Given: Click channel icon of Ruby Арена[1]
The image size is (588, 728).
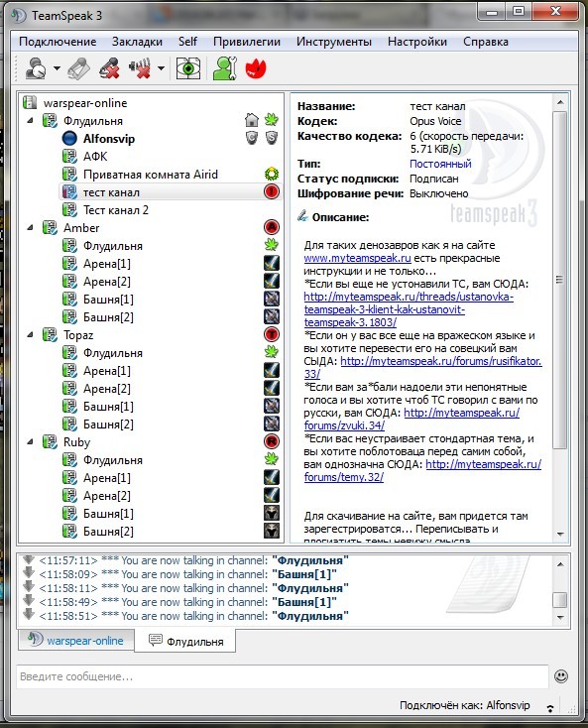Looking at the screenshot, I should [x=69, y=478].
